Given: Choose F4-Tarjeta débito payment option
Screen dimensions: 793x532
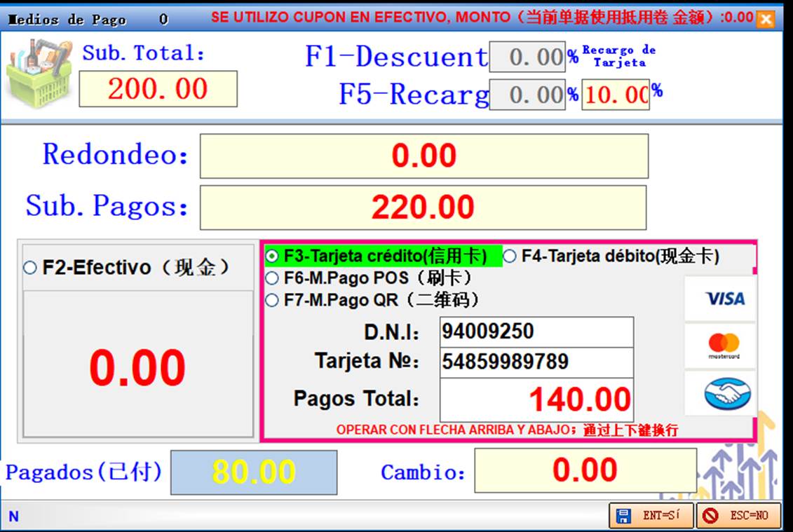Looking at the screenshot, I should [510, 257].
